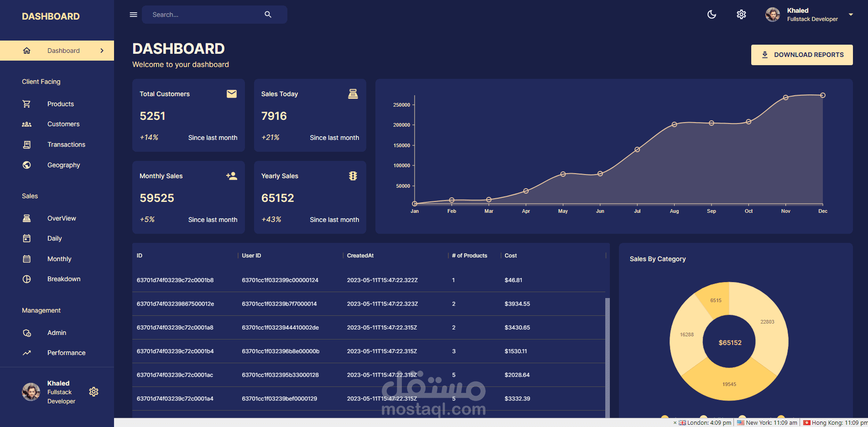
Task: Click the Download Reports button
Action: (x=801, y=54)
